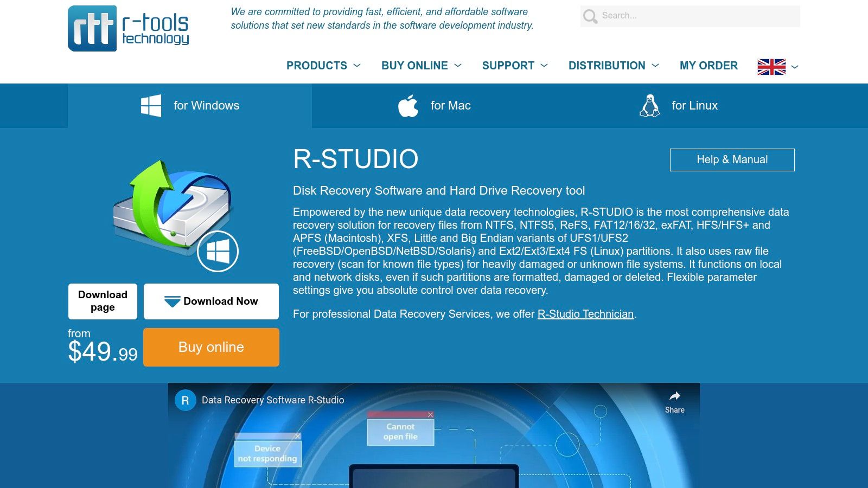Viewport: 868px width, 488px height.
Task: Click the video Share arrow icon
Action: pyautogui.click(x=675, y=396)
